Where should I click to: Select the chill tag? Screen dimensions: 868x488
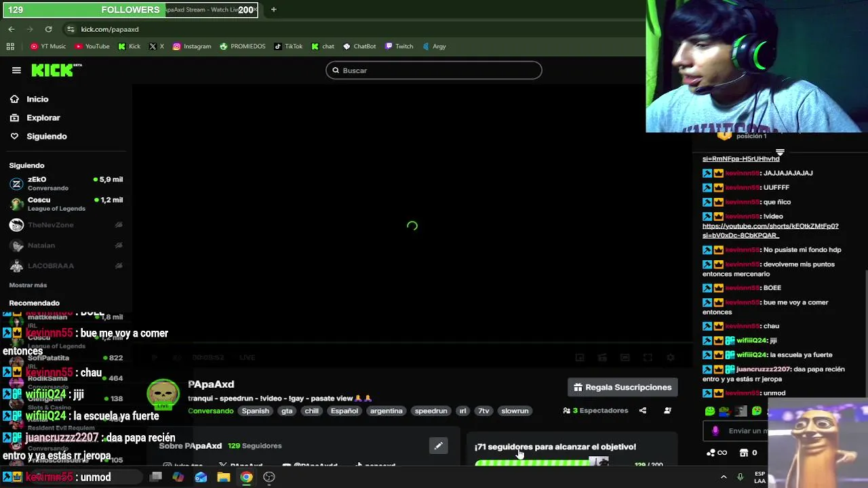(311, 411)
